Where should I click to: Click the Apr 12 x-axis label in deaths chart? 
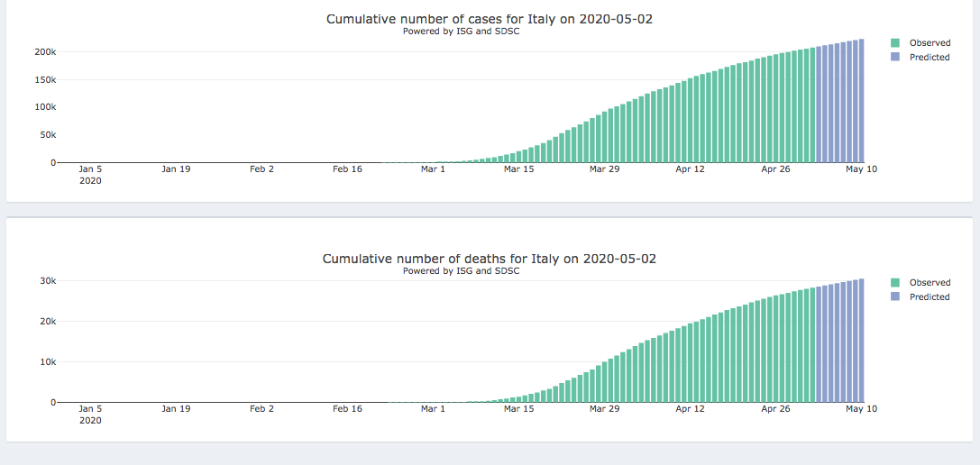pos(690,408)
